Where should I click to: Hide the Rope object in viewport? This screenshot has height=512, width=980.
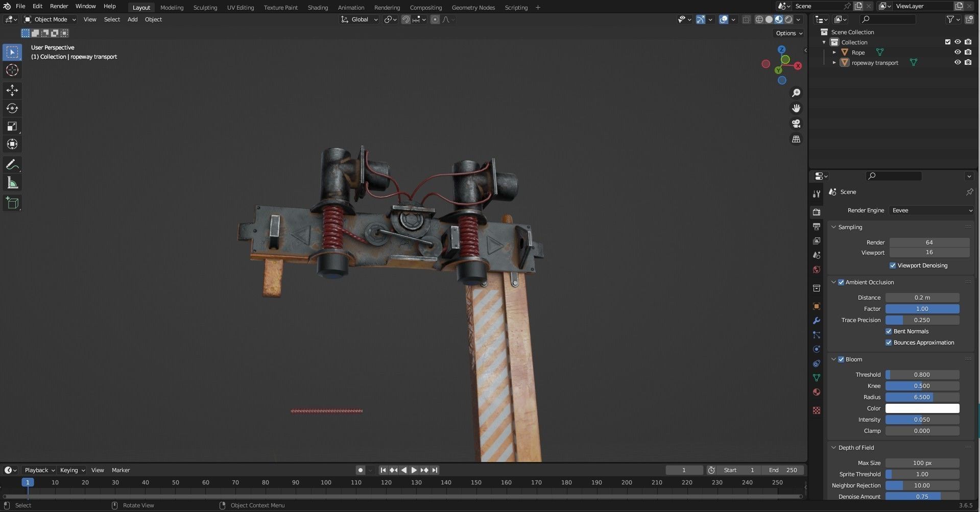958,53
